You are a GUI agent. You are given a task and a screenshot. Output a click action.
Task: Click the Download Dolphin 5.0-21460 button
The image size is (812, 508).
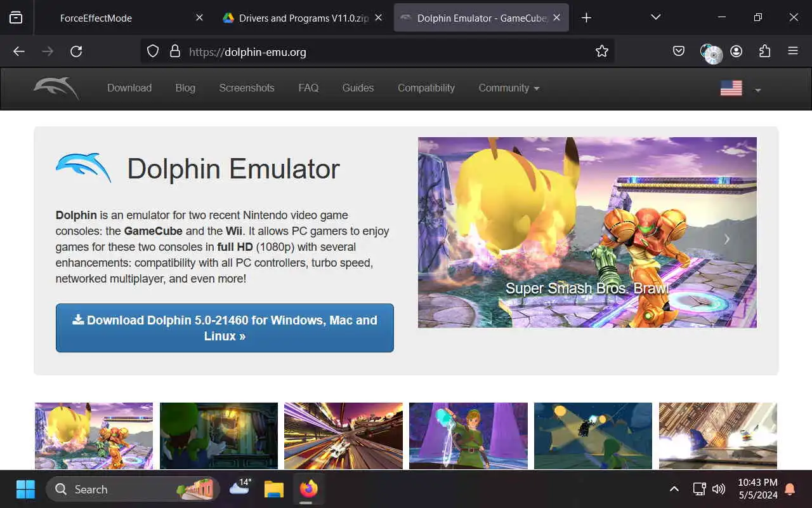click(x=225, y=328)
